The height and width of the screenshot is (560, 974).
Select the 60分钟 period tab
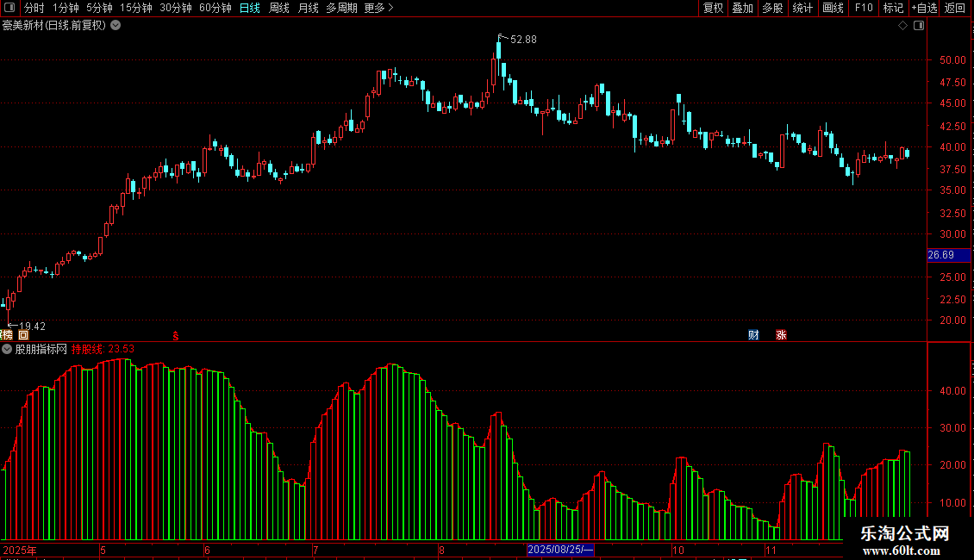pyautogui.click(x=215, y=8)
